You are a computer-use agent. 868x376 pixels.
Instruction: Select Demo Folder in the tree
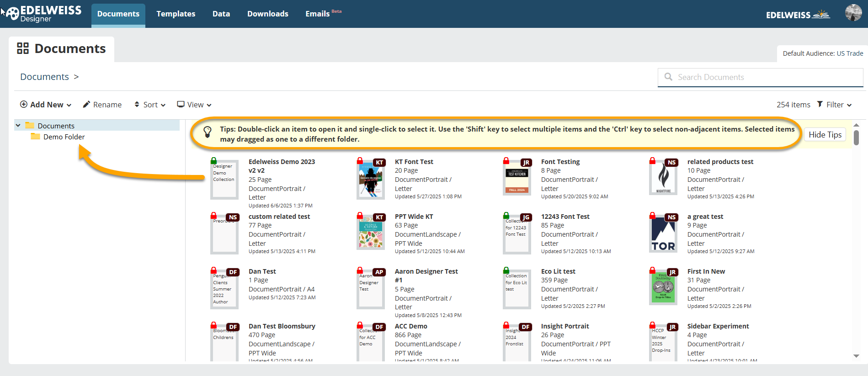64,137
